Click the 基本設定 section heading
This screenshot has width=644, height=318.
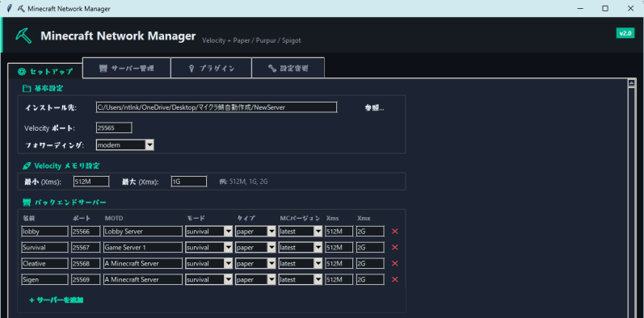pos(43,88)
